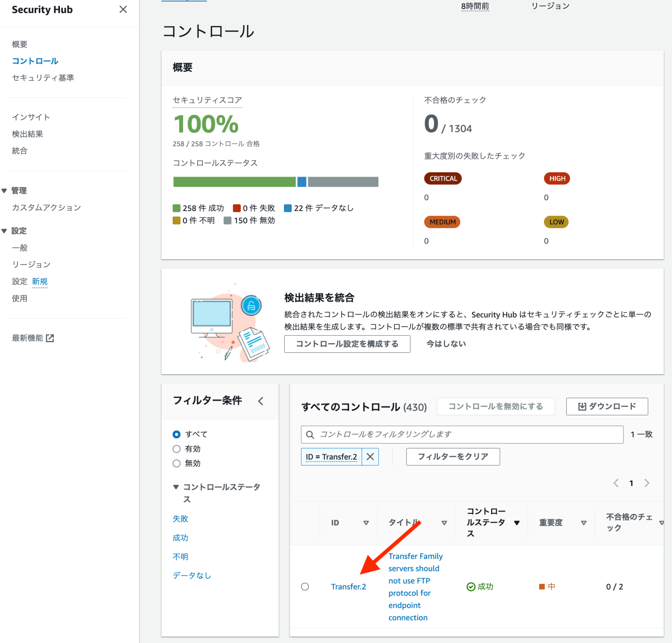Click the HIGH severity badge

(557, 179)
